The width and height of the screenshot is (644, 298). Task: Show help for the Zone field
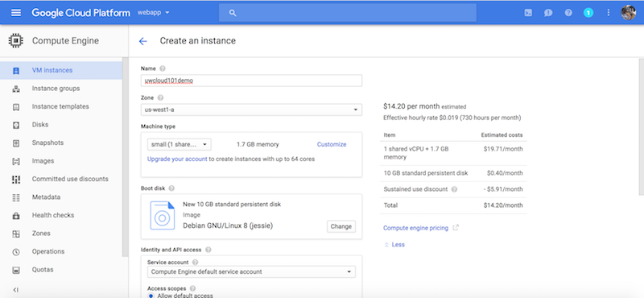[x=160, y=97]
